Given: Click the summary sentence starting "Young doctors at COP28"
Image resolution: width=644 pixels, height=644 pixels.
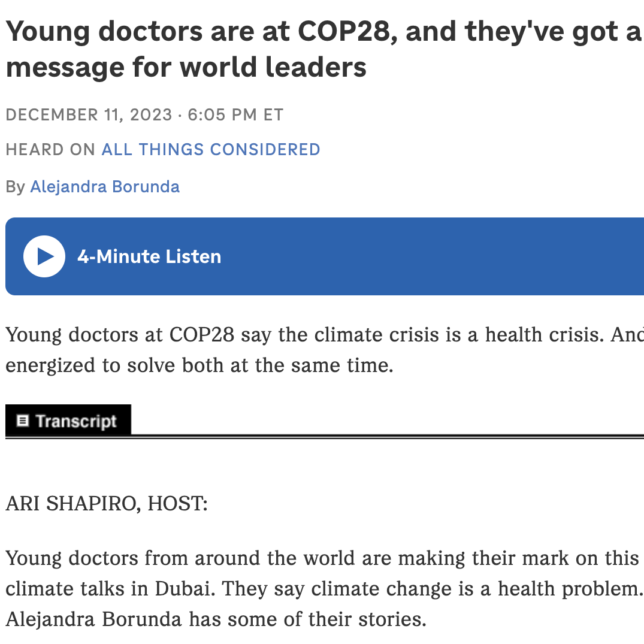Looking at the screenshot, I should coord(323,334).
